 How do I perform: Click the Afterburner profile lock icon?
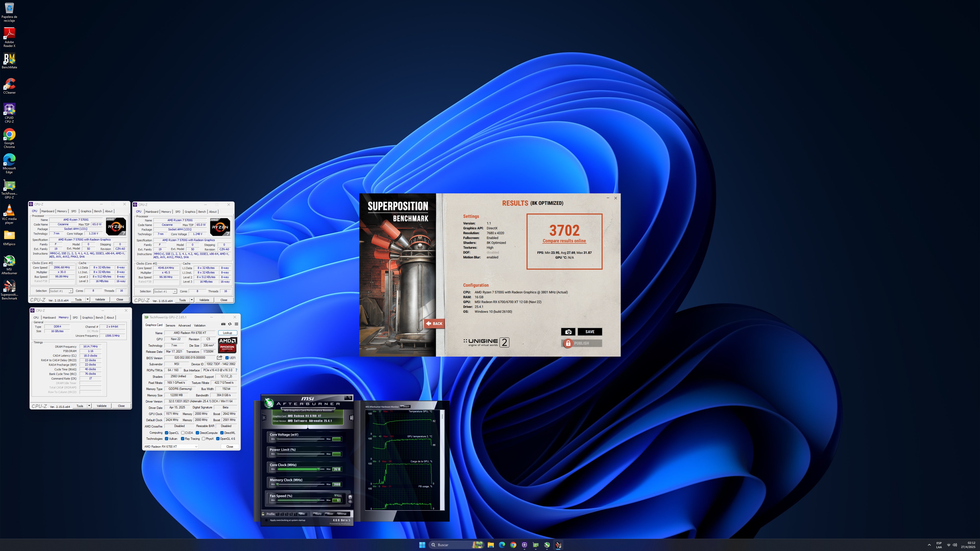[x=263, y=514]
